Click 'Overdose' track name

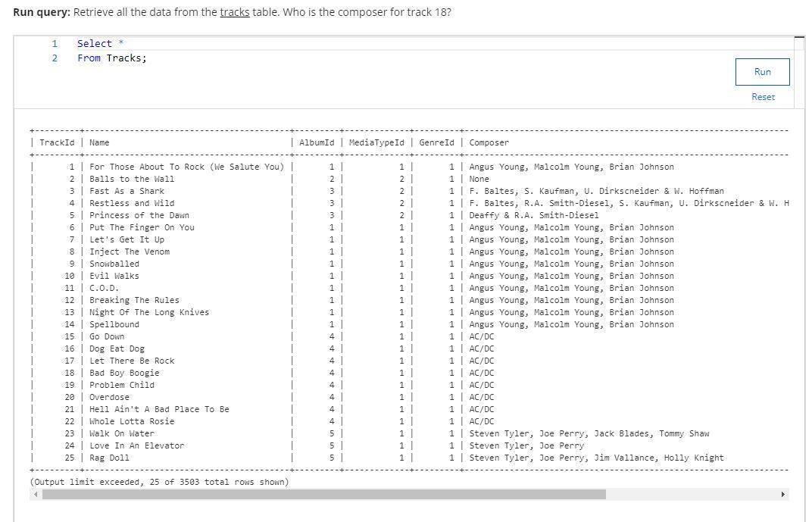[x=109, y=397]
